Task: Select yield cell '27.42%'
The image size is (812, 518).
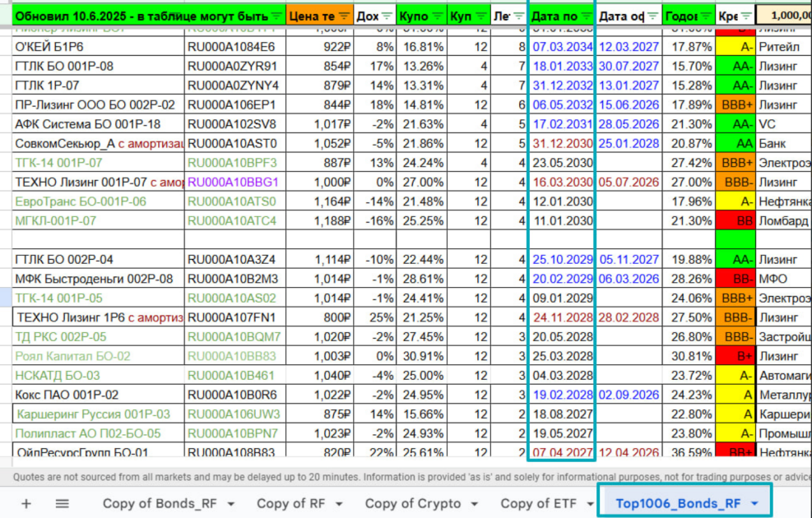Action: (689, 163)
